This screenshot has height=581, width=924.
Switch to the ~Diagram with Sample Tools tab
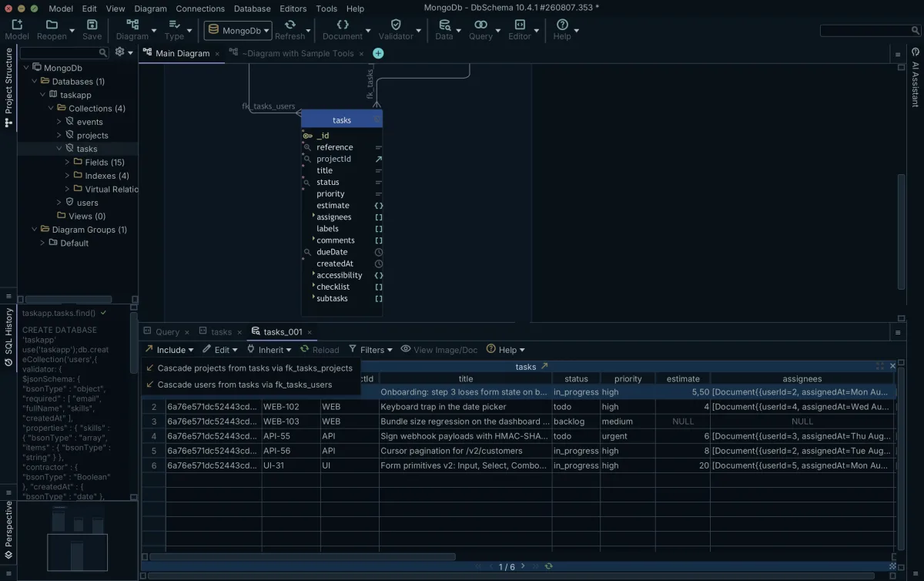(x=298, y=53)
